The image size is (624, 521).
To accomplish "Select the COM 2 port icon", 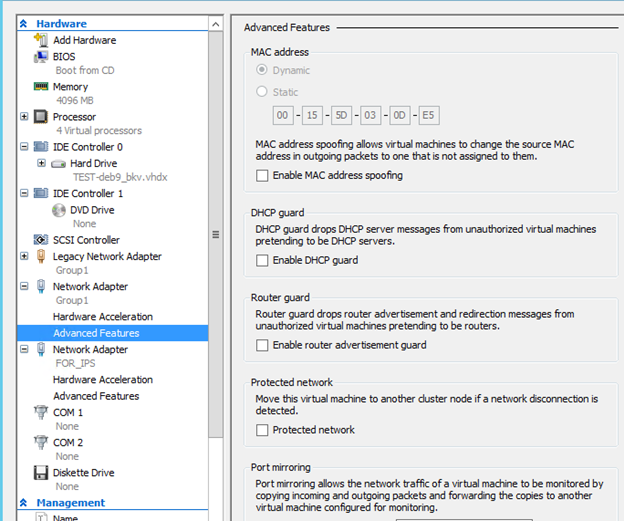I will (x=41, y=442).
